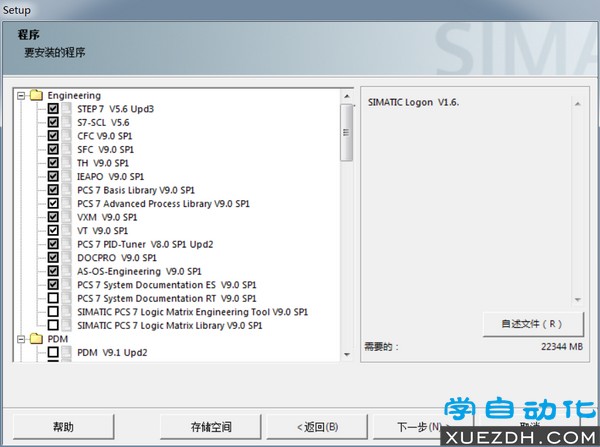
Task: Click the 存储空间 (Disk space) button
Action: [x=211, y=426]
